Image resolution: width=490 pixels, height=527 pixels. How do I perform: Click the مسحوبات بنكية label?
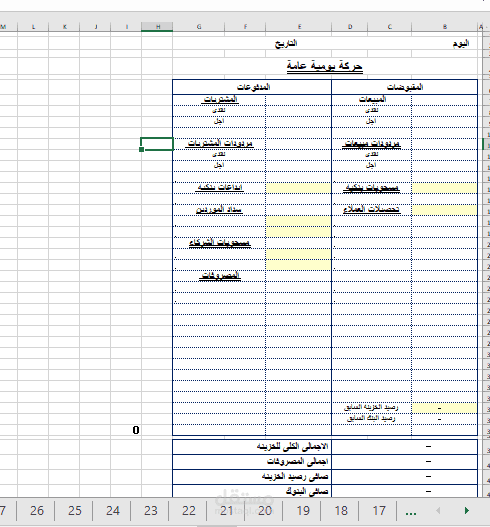pyautogui.click(x=371, y=188)
